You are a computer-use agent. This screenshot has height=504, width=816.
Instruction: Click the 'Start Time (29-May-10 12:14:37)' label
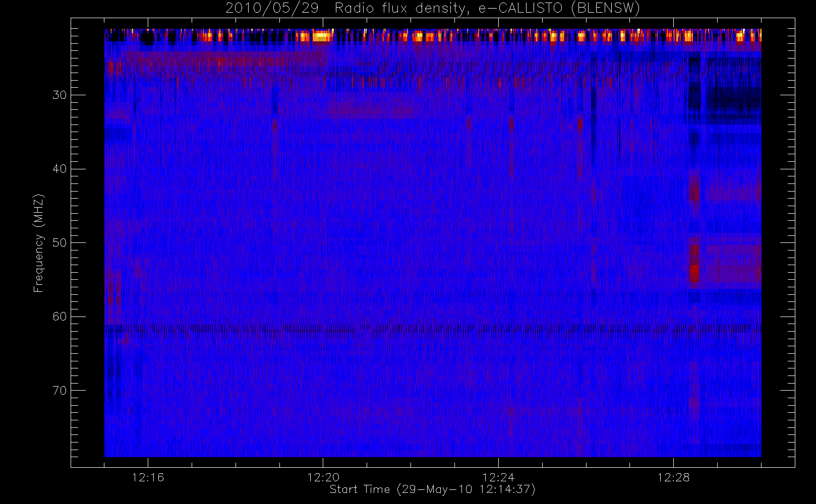(x=432, y=489)
